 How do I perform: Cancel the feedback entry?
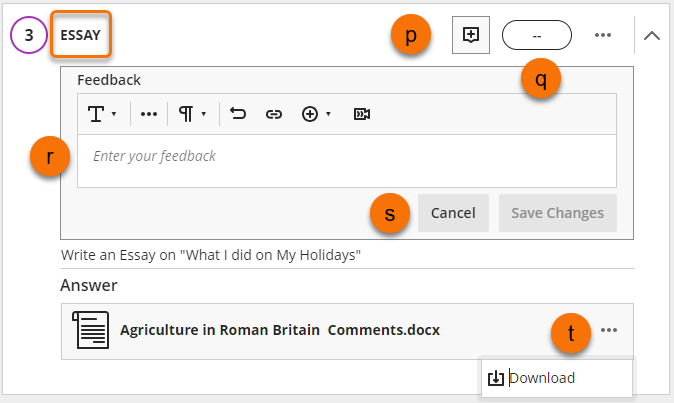[x=453, y=213]
